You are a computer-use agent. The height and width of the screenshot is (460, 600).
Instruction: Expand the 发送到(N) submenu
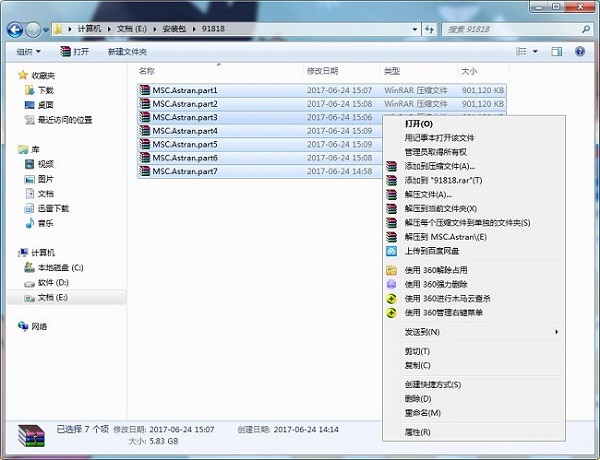point(474,332)
